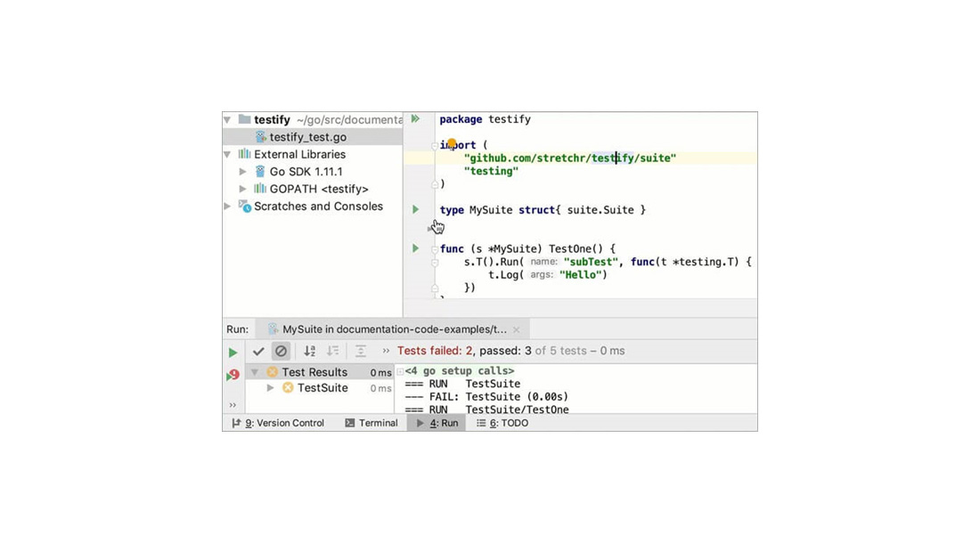Sort test results by duration
This screenshot has width=980, height=543.
333,352
